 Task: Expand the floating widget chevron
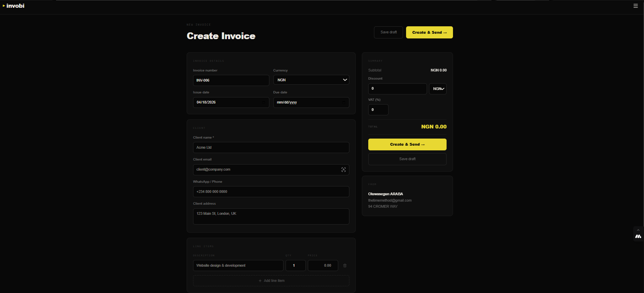coord(638,230)
